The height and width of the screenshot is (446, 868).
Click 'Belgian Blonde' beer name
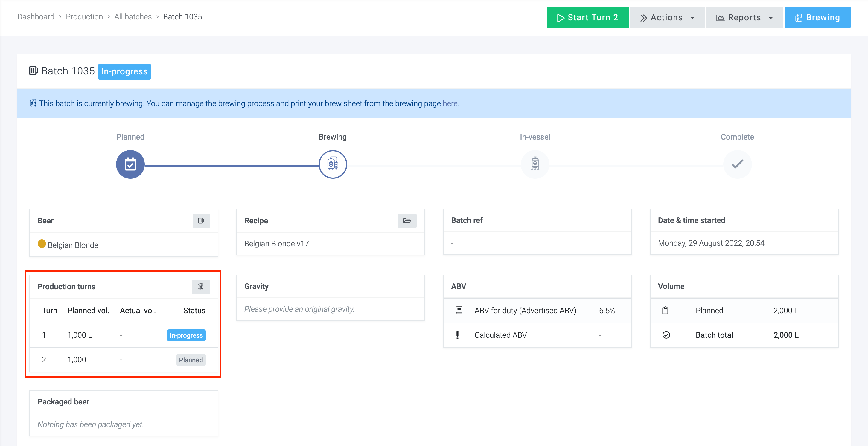(x=73, y=245)
